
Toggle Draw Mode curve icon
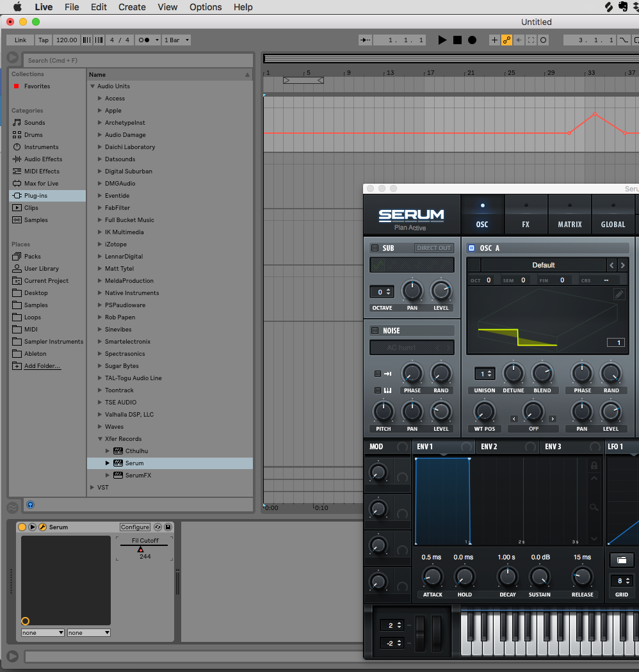[x=624, y=40]
